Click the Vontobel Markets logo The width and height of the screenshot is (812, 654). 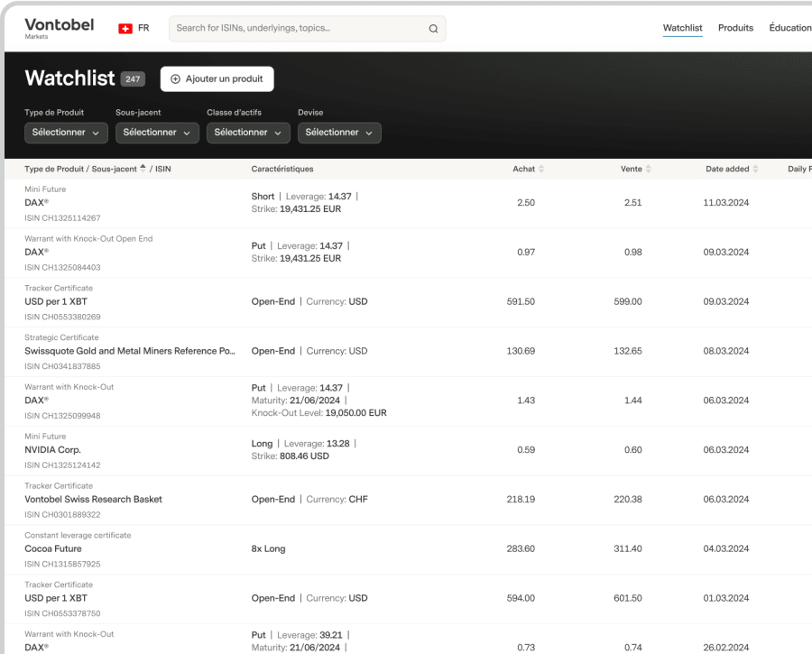[59, 28]
